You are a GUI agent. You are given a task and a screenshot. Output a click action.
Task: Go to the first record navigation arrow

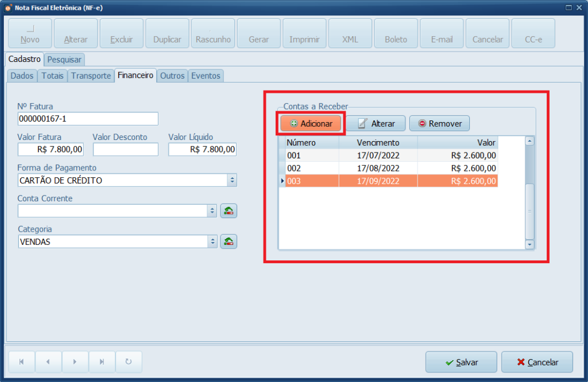(22, 362)
